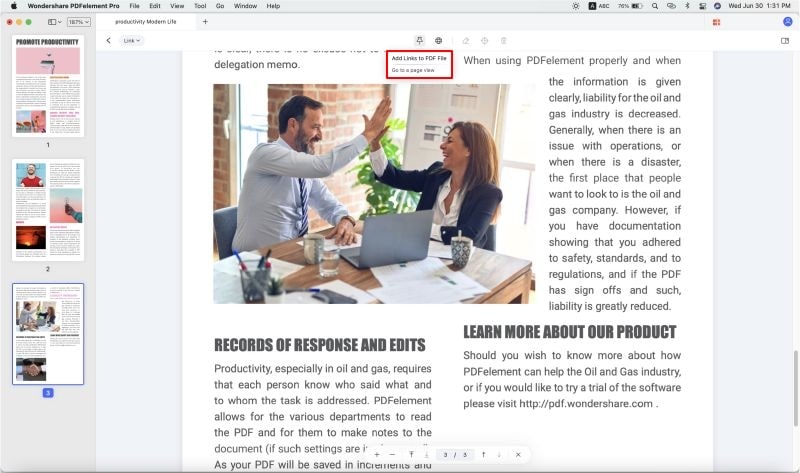Click the brightness sun icon in menu bar
Screen dimensions: 800x473
point(576,6)
